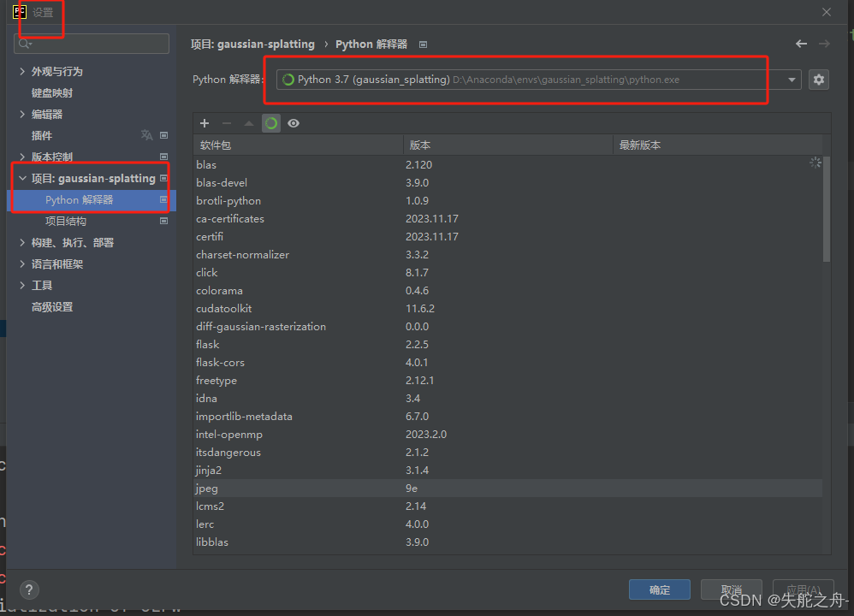Toggle show early releases eye icon
The image size is (854, 616).
pos(294,123)
